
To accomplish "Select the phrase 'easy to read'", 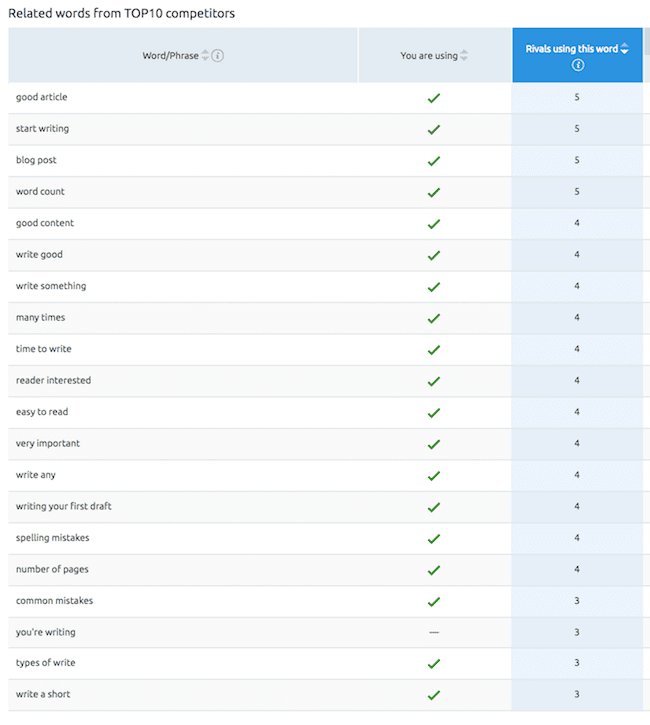I will 42,412.
